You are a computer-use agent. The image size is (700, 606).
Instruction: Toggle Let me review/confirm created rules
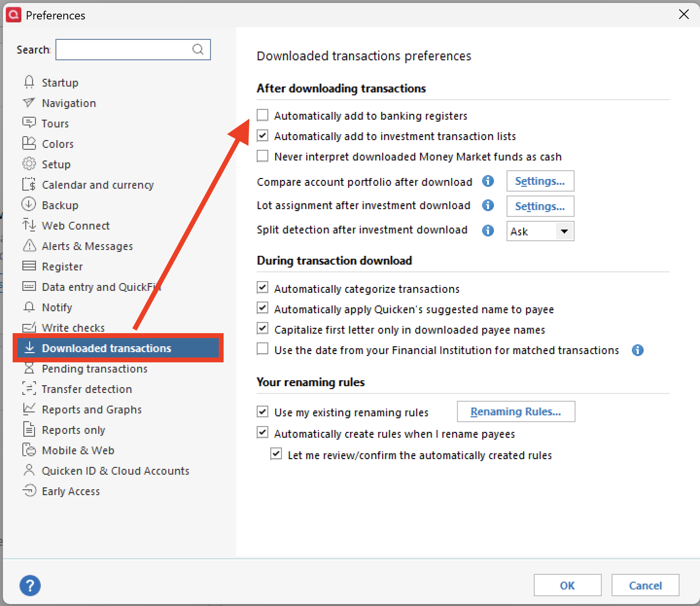pos(276,454)
